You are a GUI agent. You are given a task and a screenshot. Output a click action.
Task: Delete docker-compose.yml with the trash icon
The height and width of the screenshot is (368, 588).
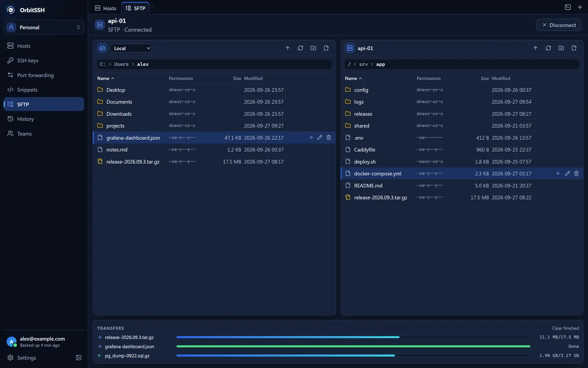click(x=577, y=174)
